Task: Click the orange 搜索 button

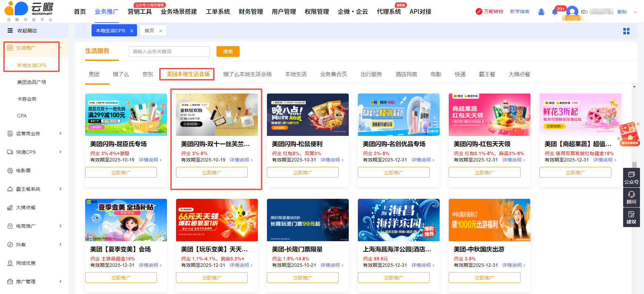Action: coord(228,51)
